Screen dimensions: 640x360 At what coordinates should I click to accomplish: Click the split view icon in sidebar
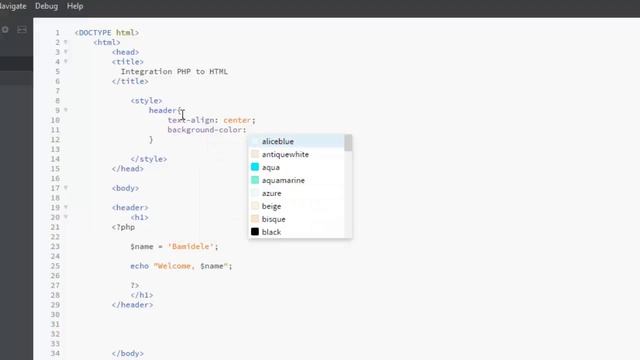pyautogui.click(x=22, y=29)
